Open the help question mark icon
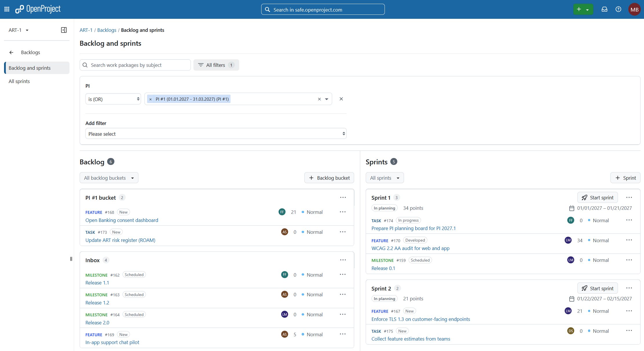The height and width of the screenshot is (351, 644). coord(618,9)
